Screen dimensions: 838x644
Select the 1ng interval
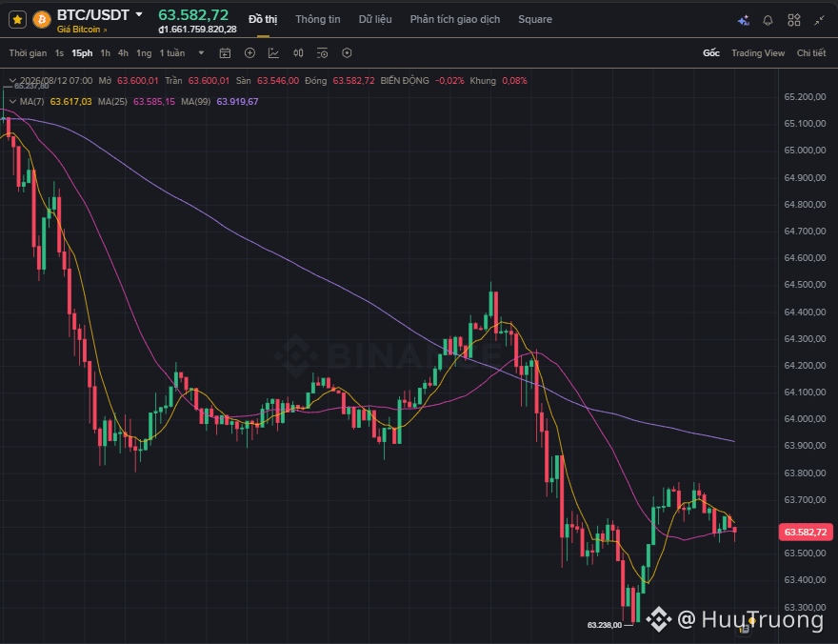click(x=144, y=53)
